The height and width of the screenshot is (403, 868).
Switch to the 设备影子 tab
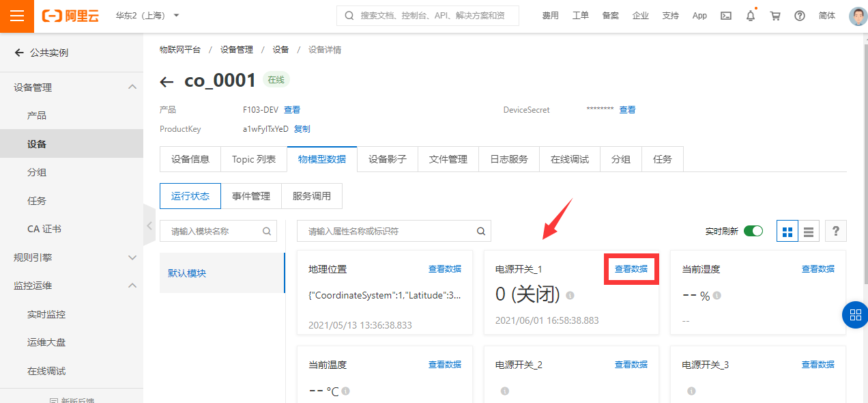pos(388,159)
